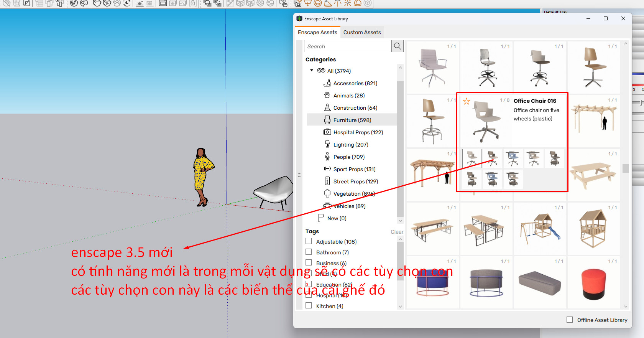Click the asset grid scroll-down arrow

coord(626,306)
